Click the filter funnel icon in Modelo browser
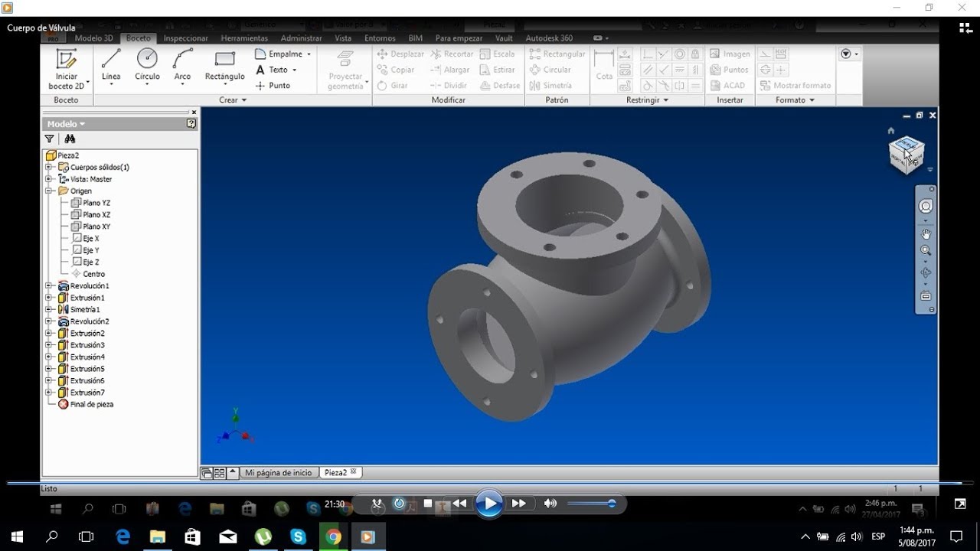The width and height of the screenshot is (980, 551). [50, 139]
